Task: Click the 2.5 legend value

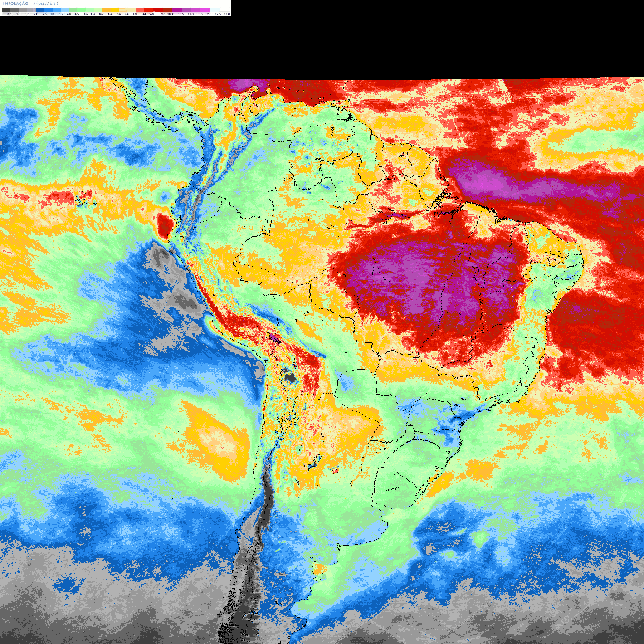Action: coord(45,14)
